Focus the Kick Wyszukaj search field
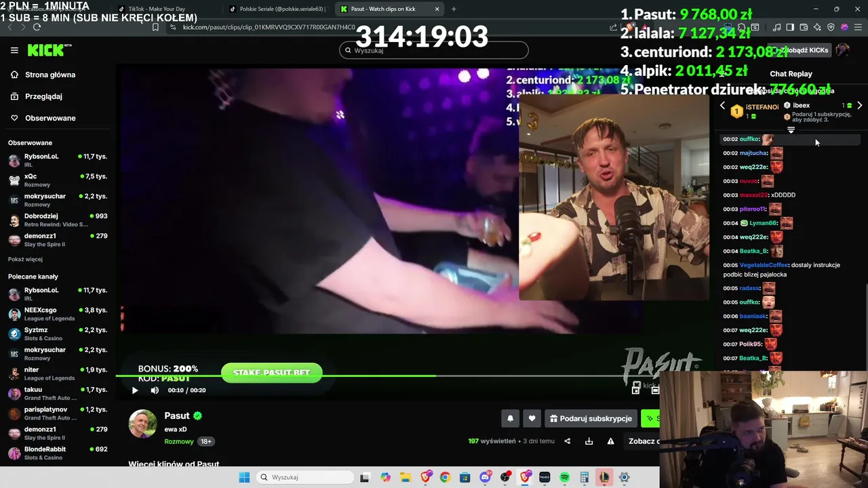The image size is (868, 488). click(x=433, y=50)
